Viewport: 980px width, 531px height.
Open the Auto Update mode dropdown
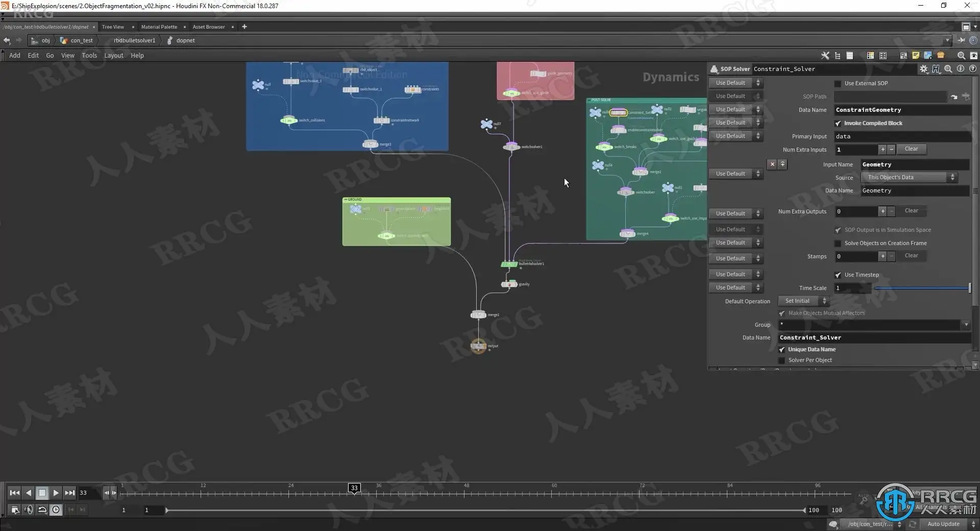948,524
